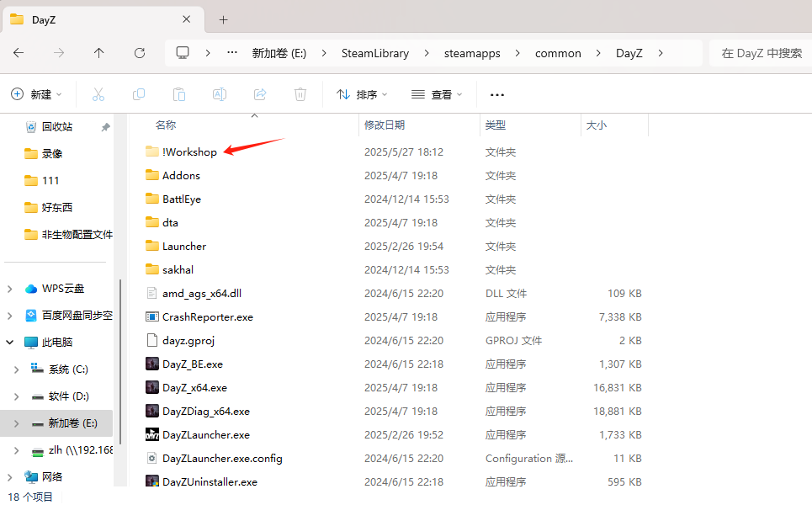This screenshot has height=505, width=812.
Task: Select 回收站 in the sidebar
Action: [56, 127]
